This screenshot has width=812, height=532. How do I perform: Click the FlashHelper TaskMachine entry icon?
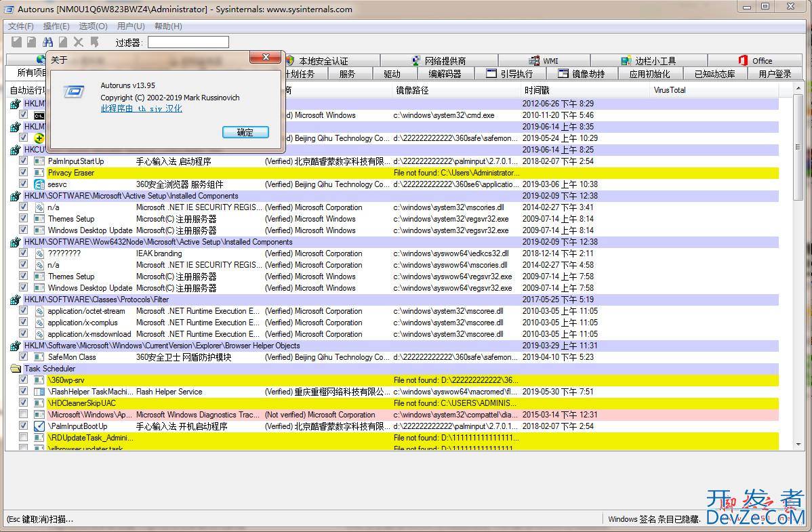coord(39,392)
